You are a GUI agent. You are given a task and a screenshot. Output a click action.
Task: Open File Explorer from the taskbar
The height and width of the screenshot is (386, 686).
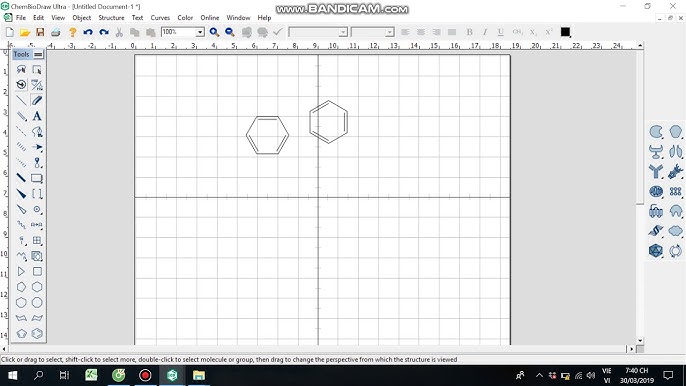pos(199,375)
